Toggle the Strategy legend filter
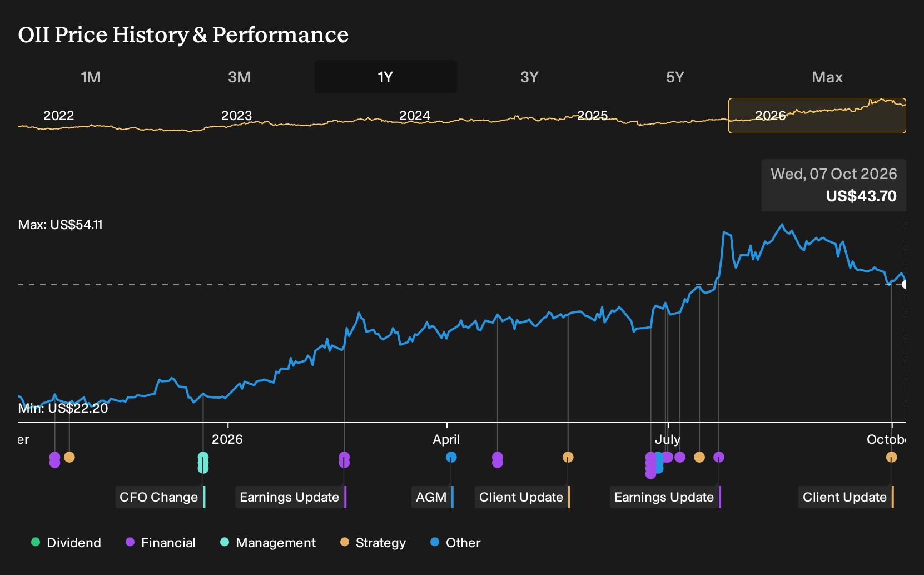924x575 pixels. [x=373, y=543]
